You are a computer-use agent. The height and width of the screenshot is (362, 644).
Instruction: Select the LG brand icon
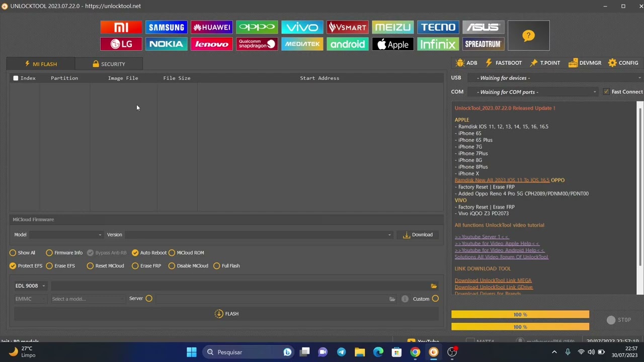[121, 44]
